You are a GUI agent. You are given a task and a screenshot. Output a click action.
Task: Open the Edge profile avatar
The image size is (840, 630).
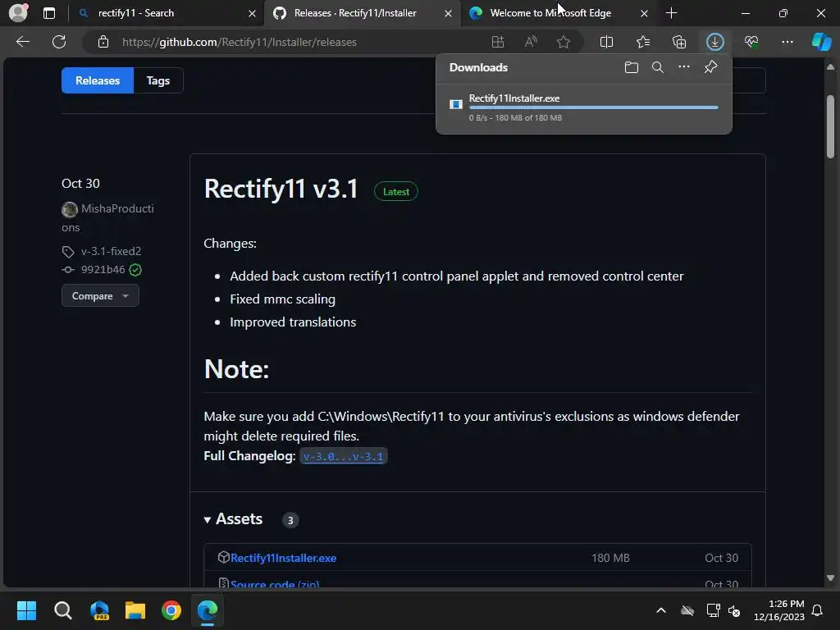pyautogui.click(x=18, y=13)
